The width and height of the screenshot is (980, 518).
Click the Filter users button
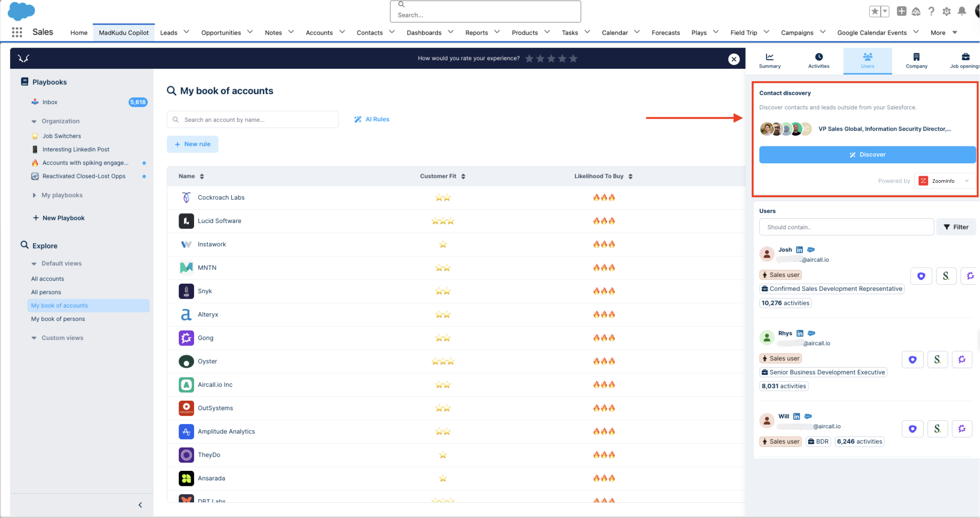point(956,227)
